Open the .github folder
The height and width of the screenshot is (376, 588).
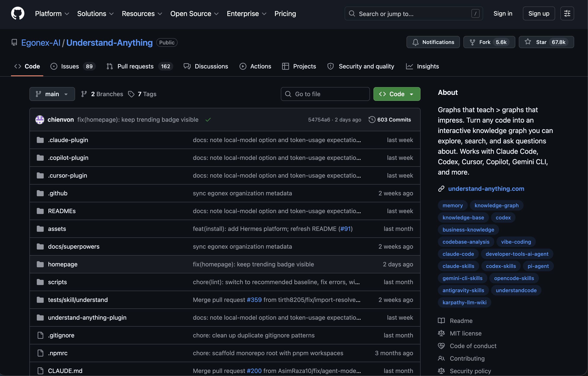tap(58, 193)
